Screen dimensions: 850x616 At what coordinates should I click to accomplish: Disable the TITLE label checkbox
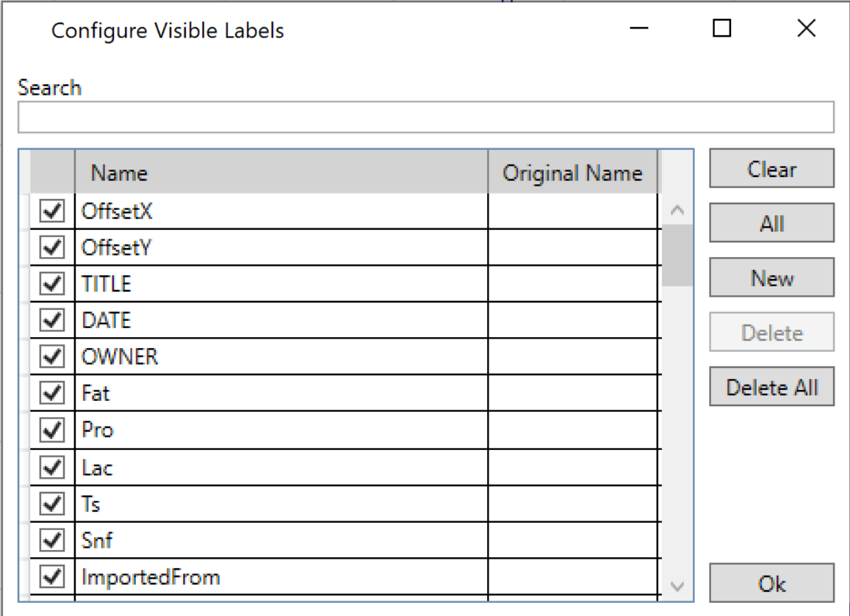pos(51,284)
